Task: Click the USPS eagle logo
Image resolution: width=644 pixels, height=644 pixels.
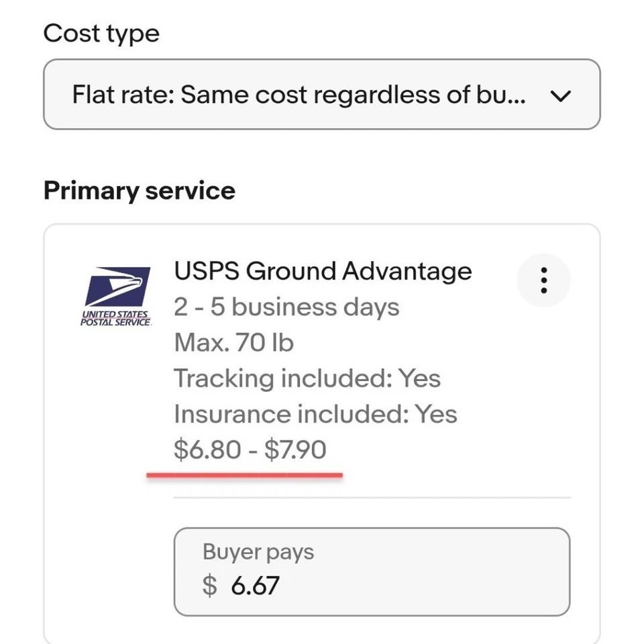Action: [x=117, y=286]
